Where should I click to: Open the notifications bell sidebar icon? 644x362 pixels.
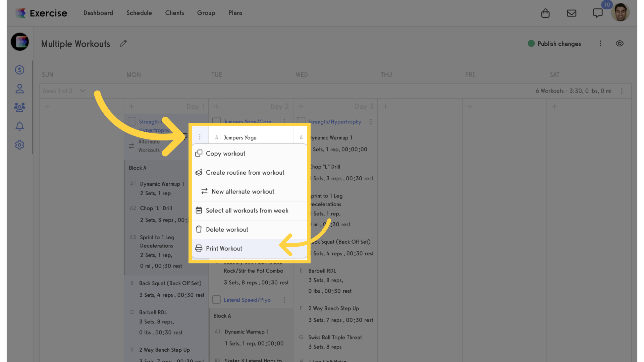click(x=19, y=126)
